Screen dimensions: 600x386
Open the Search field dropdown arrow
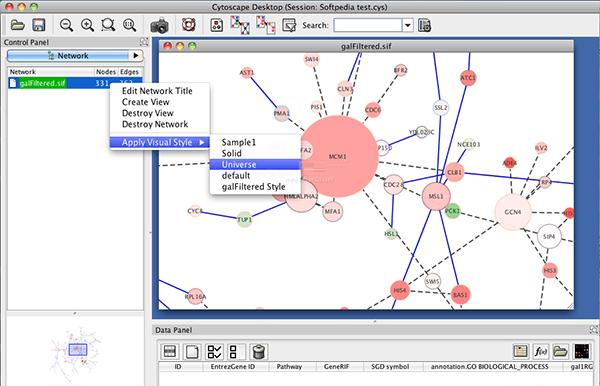pyautogui.click(x=408, y=26)
